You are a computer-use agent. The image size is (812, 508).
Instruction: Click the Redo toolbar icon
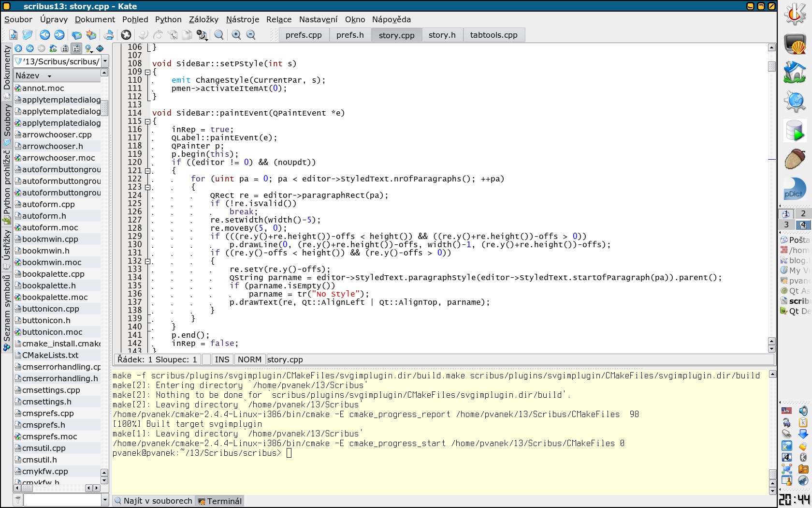point(158,35)
